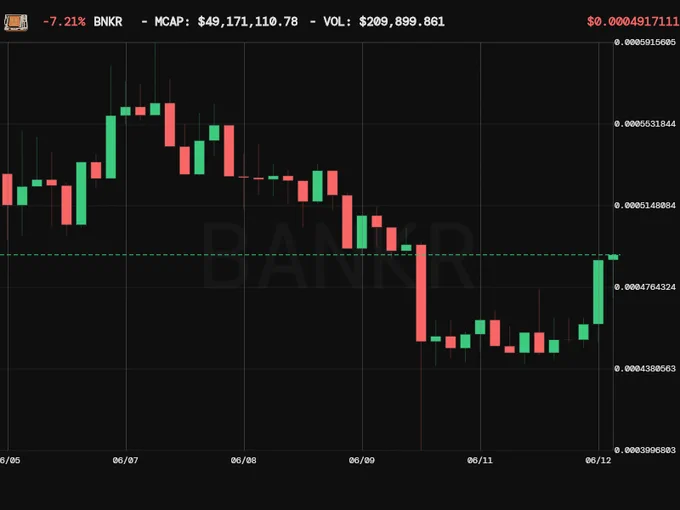Click the 0.0004764324 price axis label
The image size is (680, 510).
click(645, 287)
